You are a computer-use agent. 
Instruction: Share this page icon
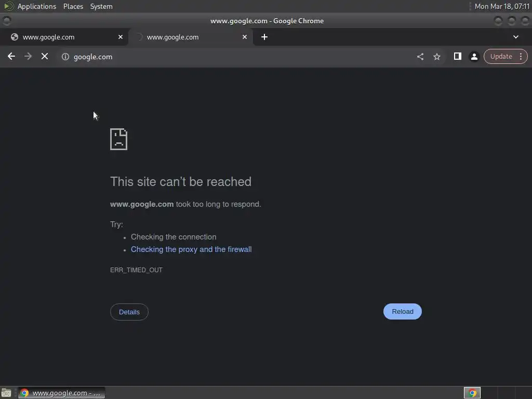click(420, 57)
